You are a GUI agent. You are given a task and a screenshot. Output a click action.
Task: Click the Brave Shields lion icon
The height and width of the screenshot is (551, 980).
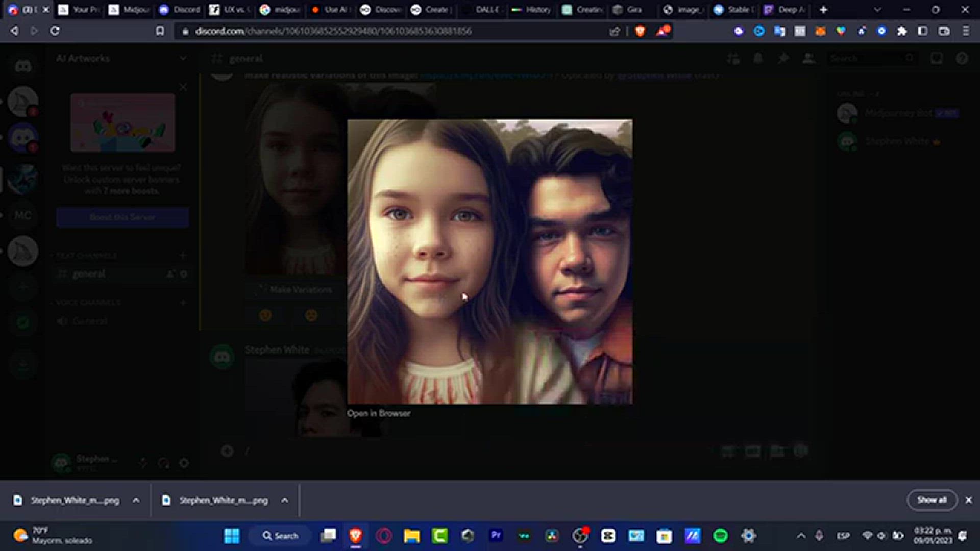[x=640, y=31]
